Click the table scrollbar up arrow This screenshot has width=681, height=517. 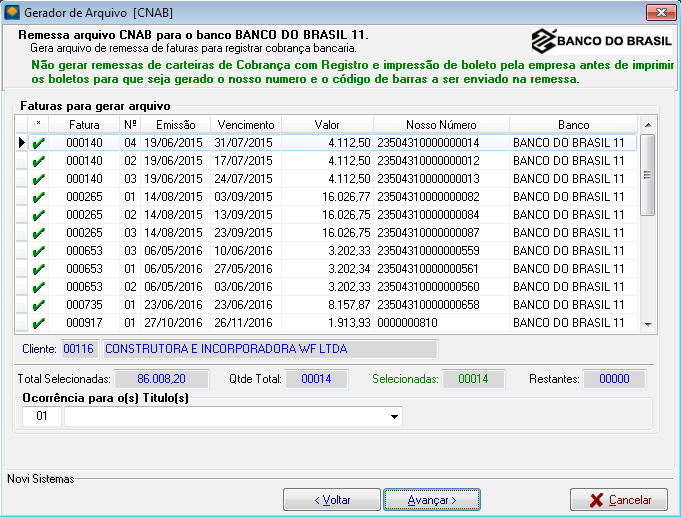pos(648,125)
